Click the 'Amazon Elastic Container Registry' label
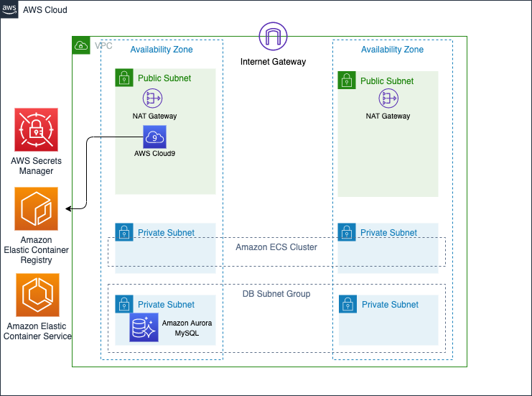This screenshot has height=396, width=532. [x=37, y=250]
